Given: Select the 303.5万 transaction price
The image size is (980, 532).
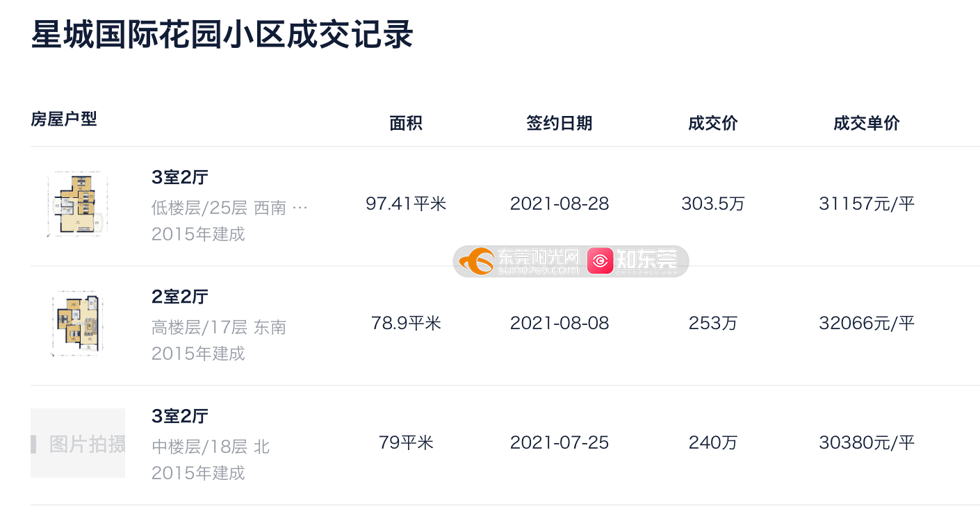Looking at the screenshot, I should 713,203.
